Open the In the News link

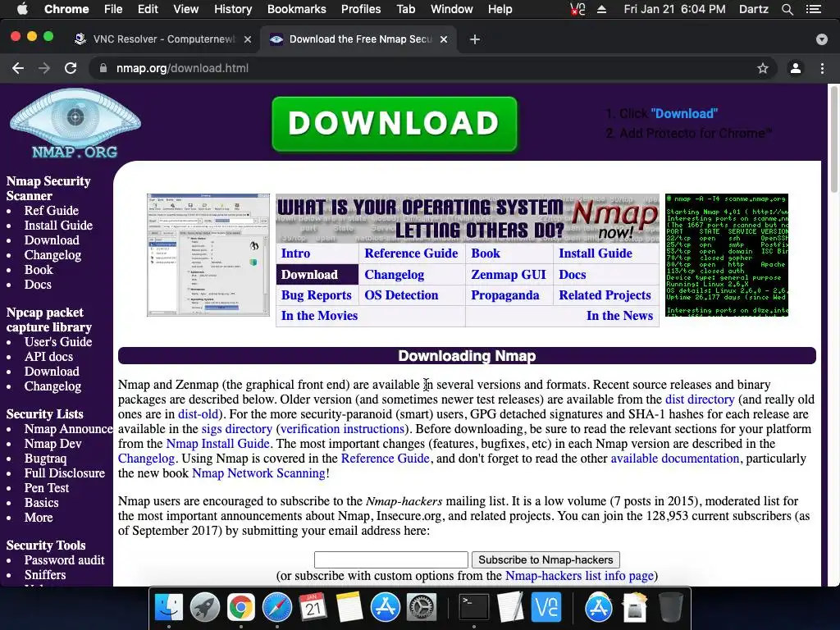(x=619, y=316)
